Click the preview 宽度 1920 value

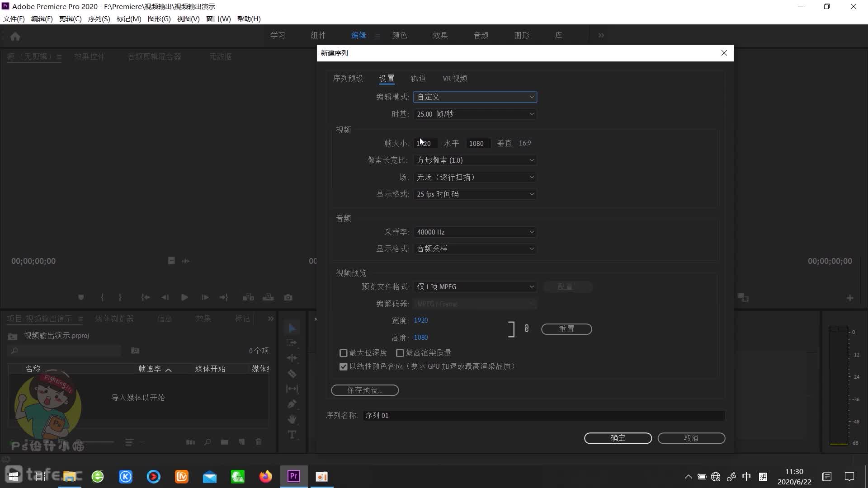click(421, 320)
